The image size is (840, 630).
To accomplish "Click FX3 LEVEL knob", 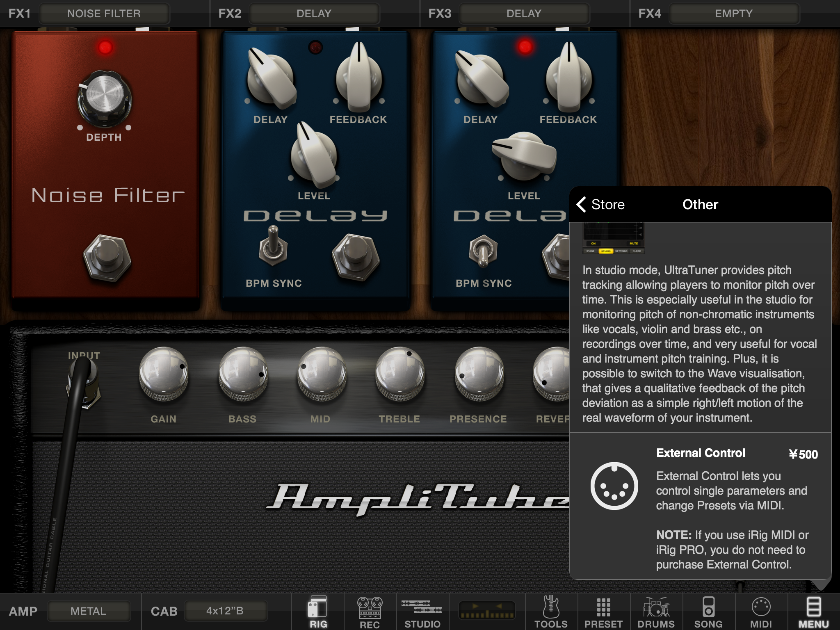I will pyautogui.click(x=524, y=156).
